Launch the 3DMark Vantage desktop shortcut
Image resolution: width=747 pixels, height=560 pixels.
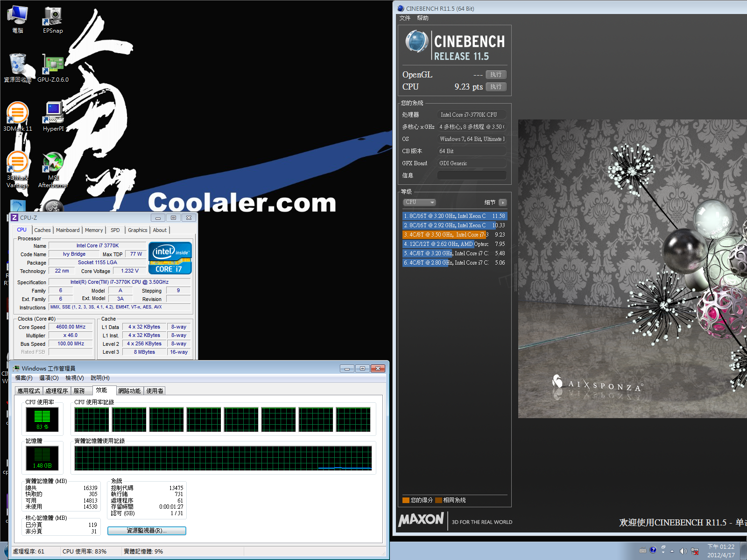18,169
